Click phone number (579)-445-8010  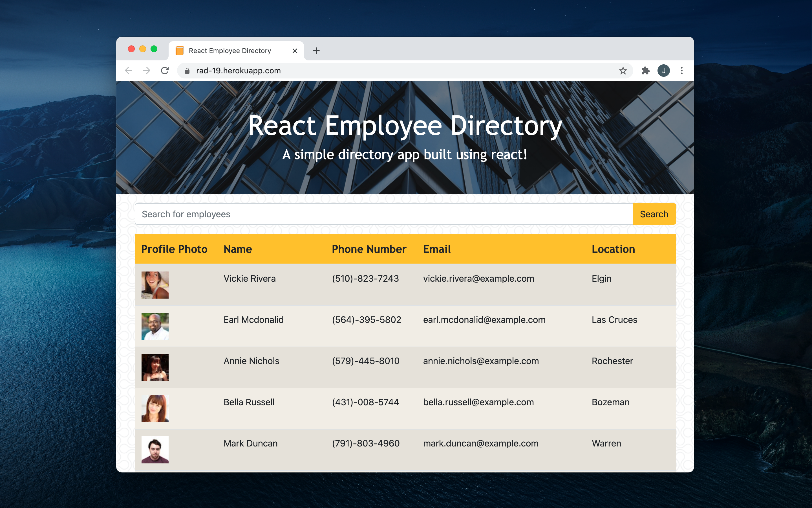coord(366,361)
